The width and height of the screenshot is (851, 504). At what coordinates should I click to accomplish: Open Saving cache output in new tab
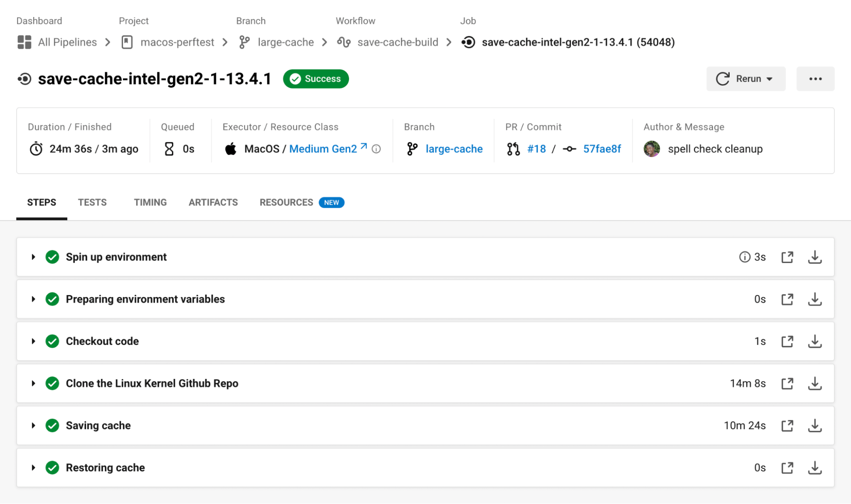pos(787,426)
